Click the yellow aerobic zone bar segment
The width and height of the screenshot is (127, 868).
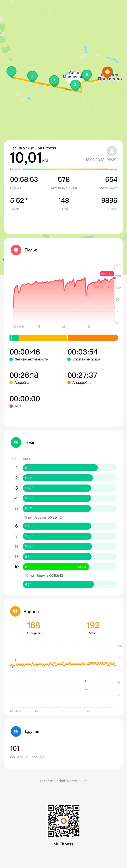pyautogui.click(x=43, y=338)
